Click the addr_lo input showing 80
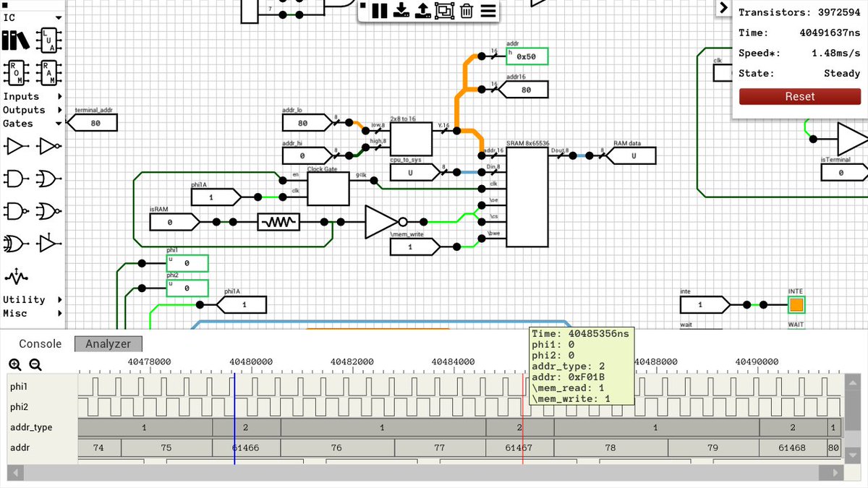The height and width of the screenshot is (488, 868). tap(307, 123)
